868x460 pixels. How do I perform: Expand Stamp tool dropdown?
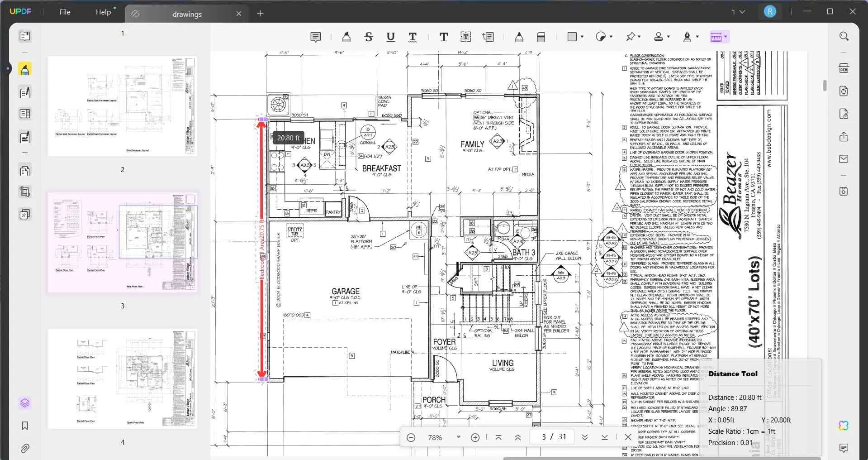point(669,37)
